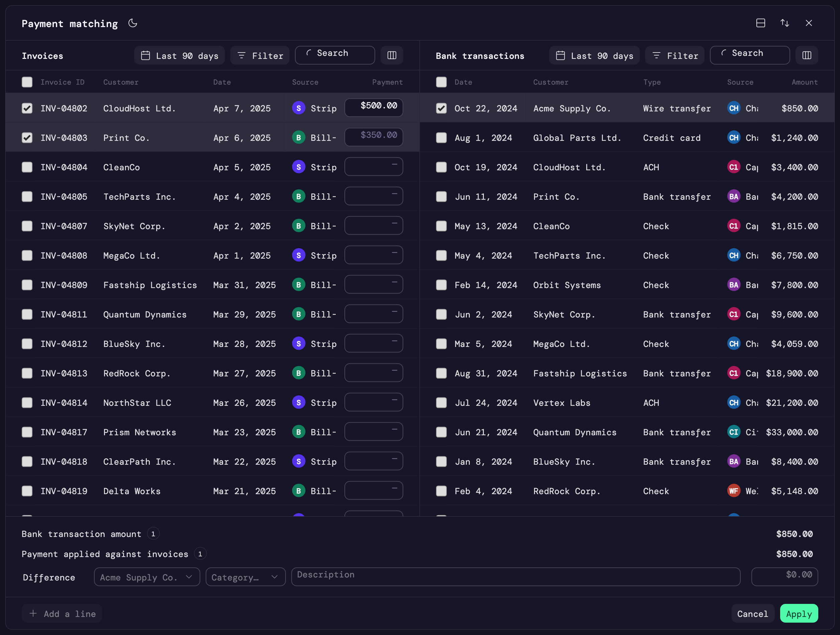Add a line to the difference
Screen dimensions: 840x635
click(62, 613)
